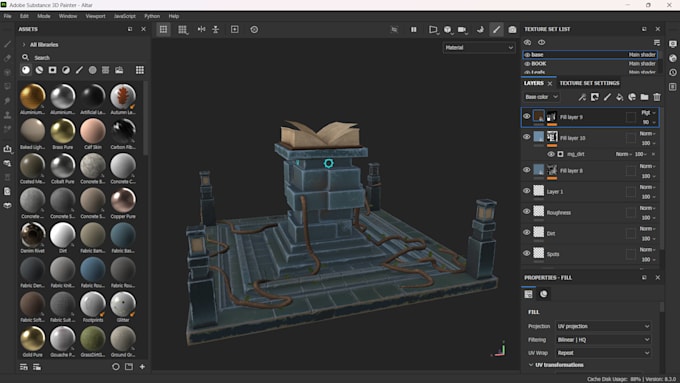
Task: Open the Help menu
Action: (174, 16)
